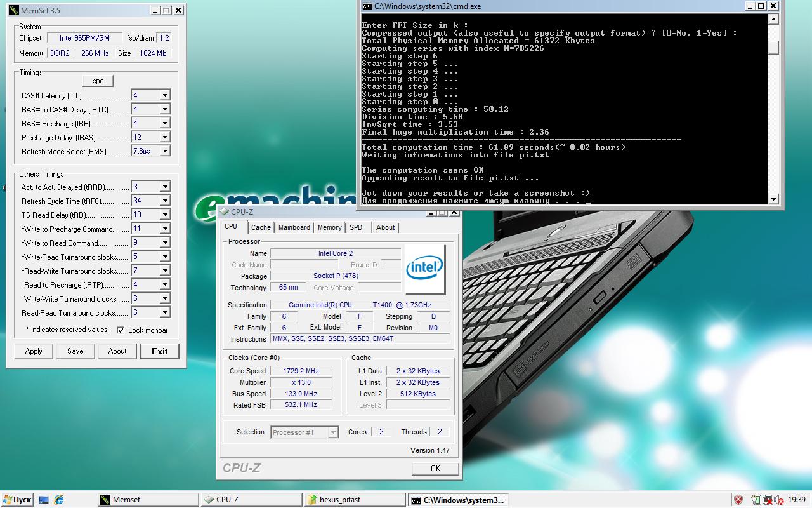Viewport: 812px width, 508px height.
Task: Click the CPU-Z title bar icon
Action: 224,212
